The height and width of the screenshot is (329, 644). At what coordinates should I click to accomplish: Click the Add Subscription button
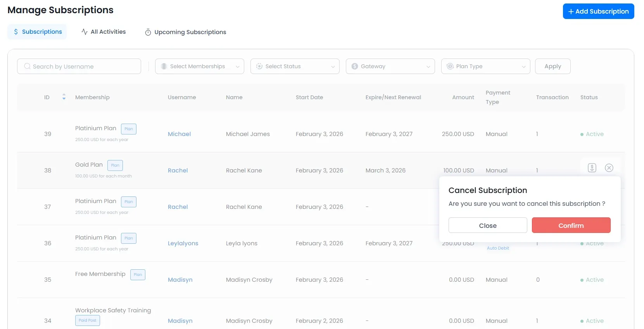click(598, 11)
